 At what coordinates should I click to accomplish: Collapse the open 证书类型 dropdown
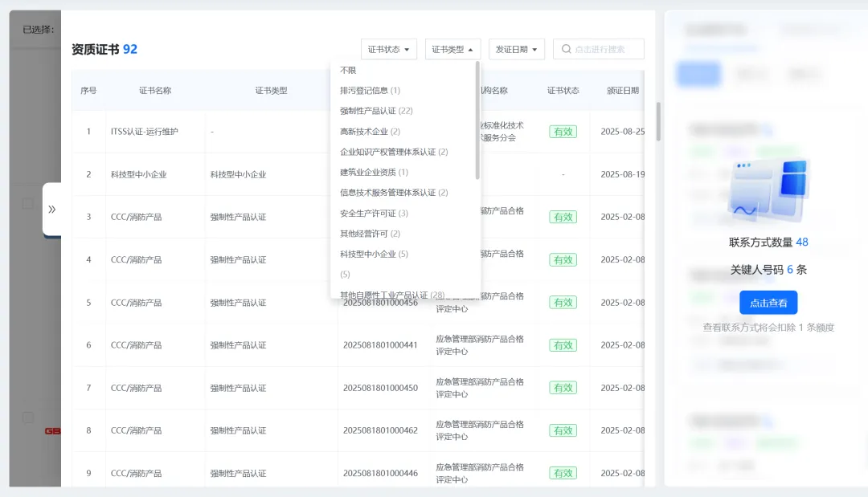pos(452,49)
